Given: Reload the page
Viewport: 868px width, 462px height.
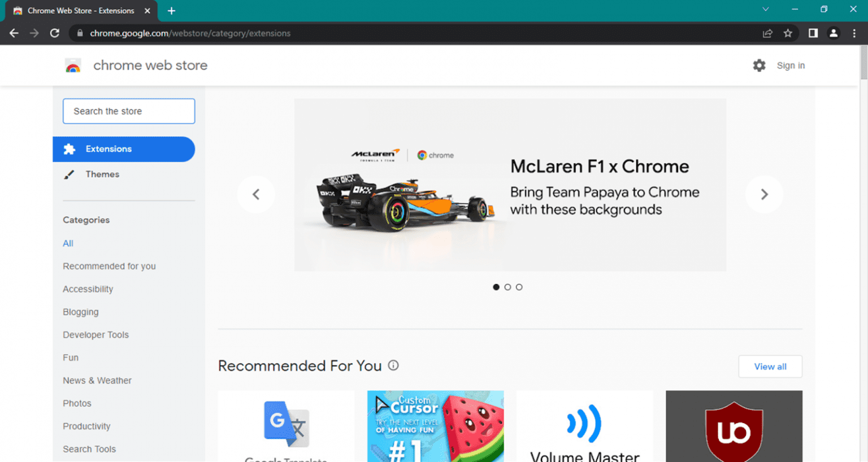Looking at the screenshot, I should [x=55, y=33].
